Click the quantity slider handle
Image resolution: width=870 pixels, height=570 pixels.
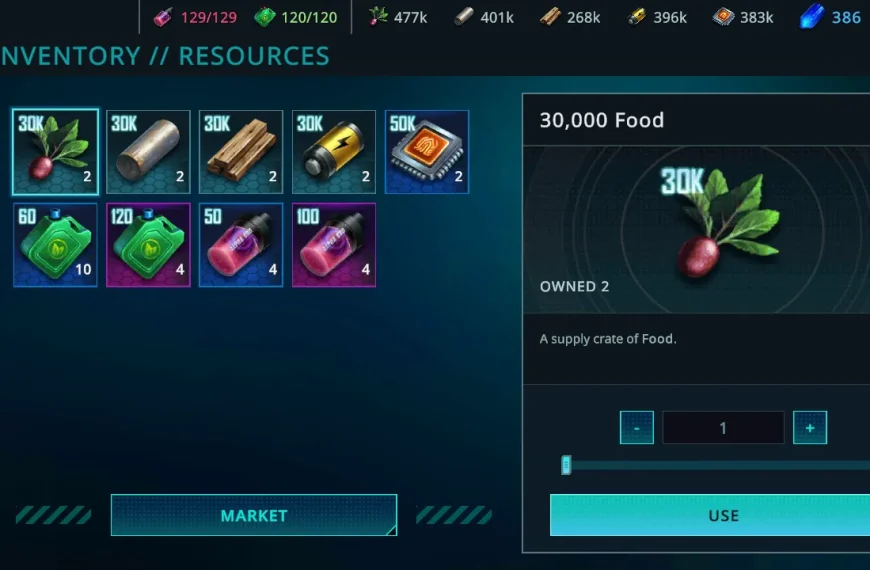coord(566,465)
